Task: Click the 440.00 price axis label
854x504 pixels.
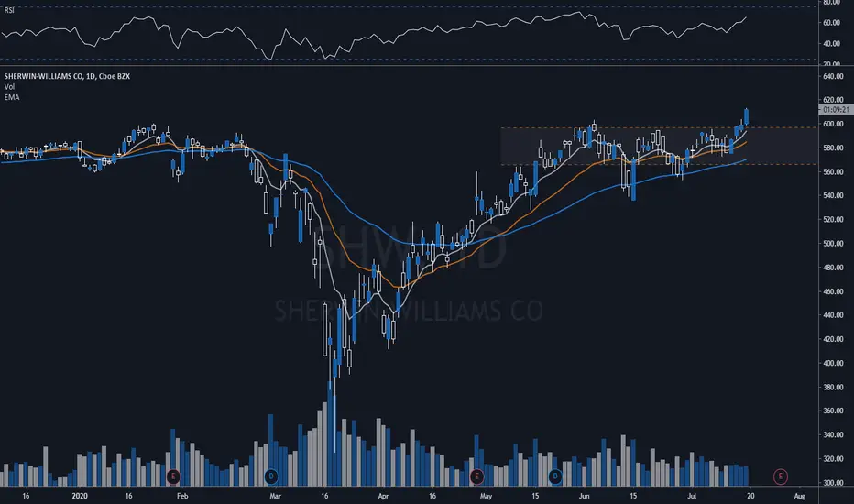Action: 833,315
